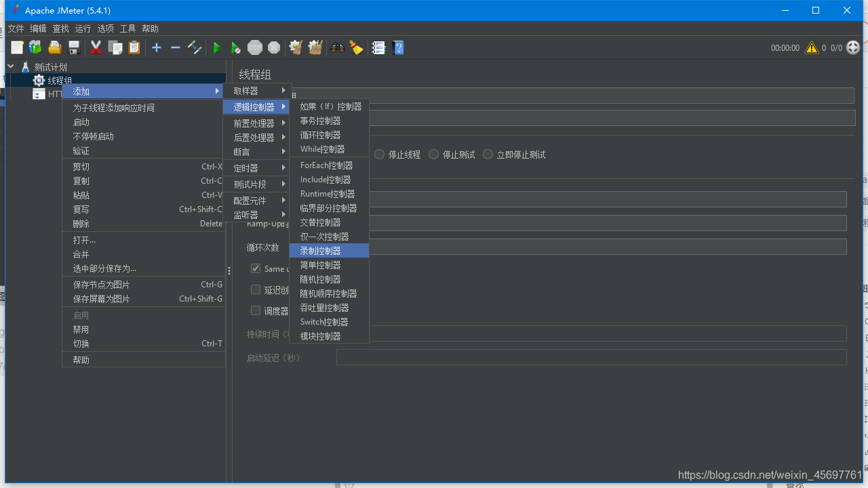Select the 立即停止测试 radio button
Image resolution: width=868 pixels, height=488 pixels.
coord(488,155)
